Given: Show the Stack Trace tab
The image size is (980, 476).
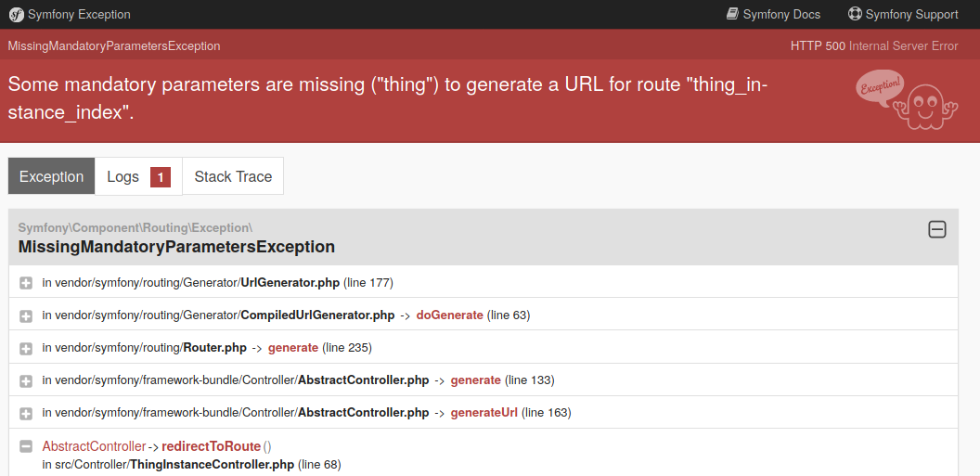Looking at the screenshot, I should click(233, 176).
